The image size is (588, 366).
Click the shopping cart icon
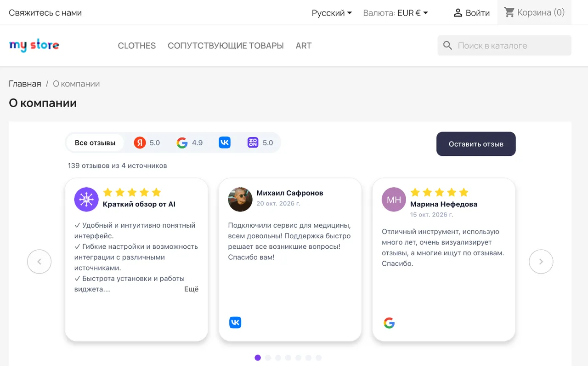coord(509,12)
